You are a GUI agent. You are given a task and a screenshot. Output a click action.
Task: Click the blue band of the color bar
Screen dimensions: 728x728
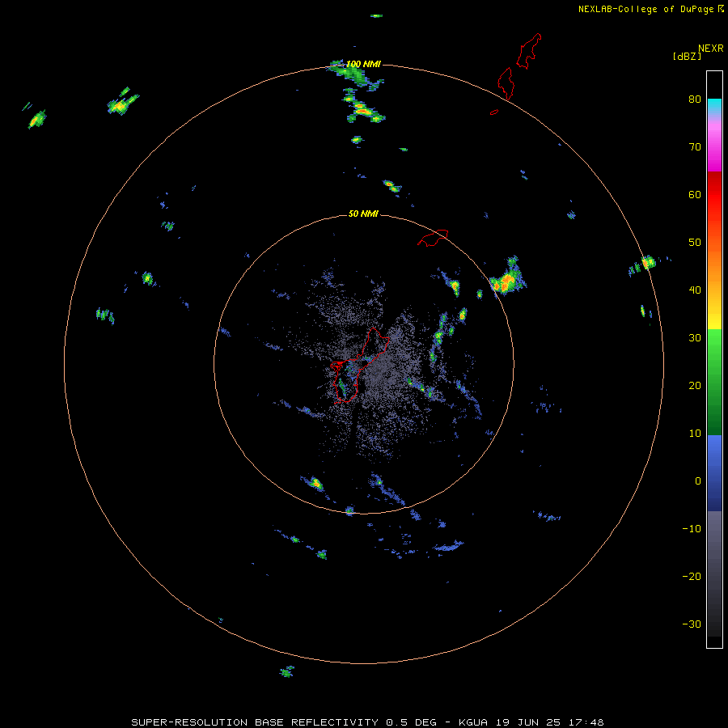point(714,473)
